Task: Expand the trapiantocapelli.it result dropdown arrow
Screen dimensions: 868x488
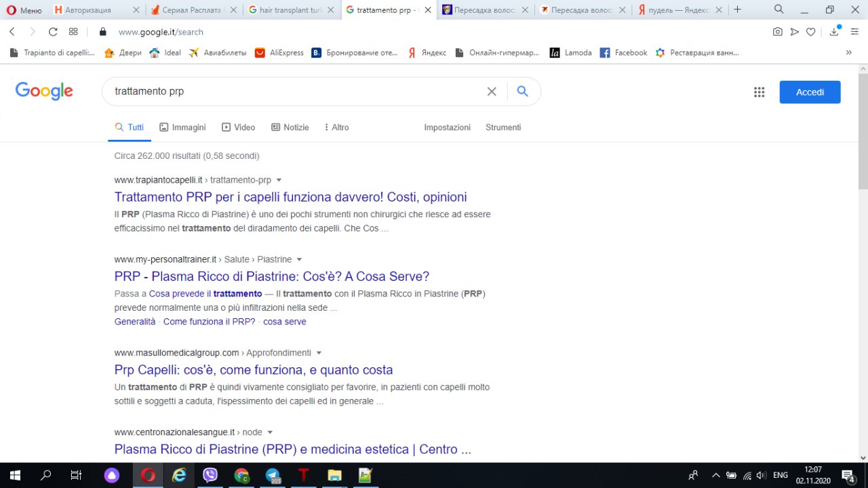Action: pyautogui.click(x=279, y=181)
